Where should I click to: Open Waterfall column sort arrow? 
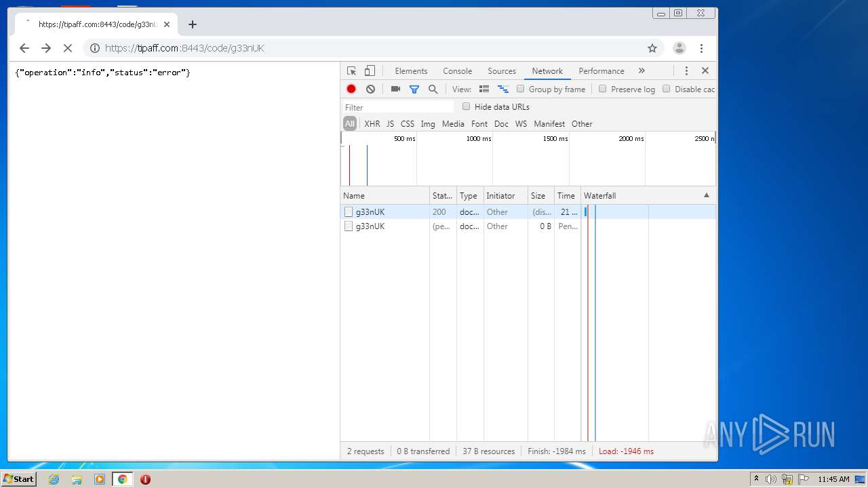(x=707, y=195)
